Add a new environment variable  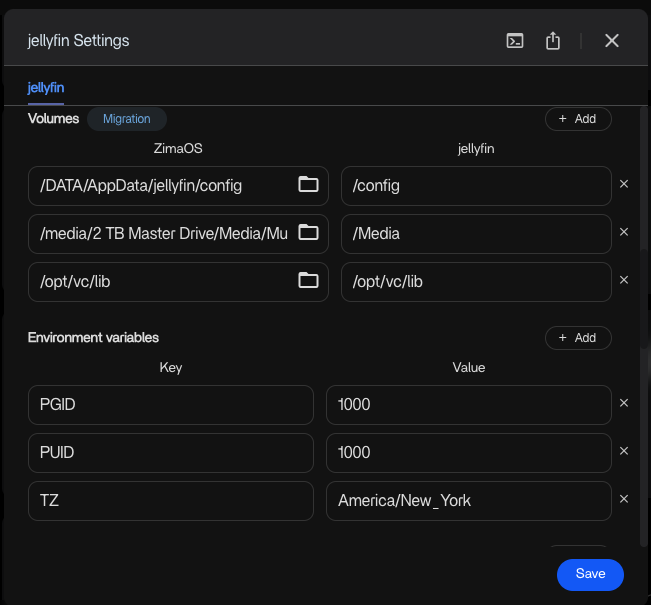(577, 338)
